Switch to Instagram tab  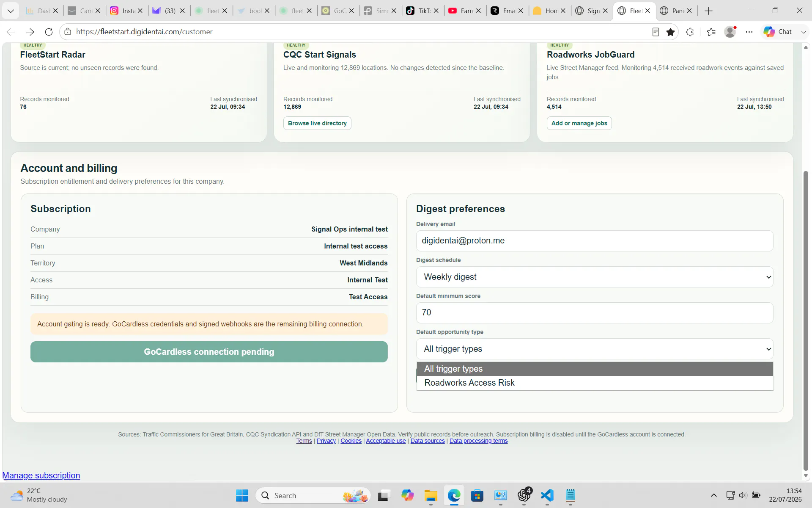pos(122,11)
